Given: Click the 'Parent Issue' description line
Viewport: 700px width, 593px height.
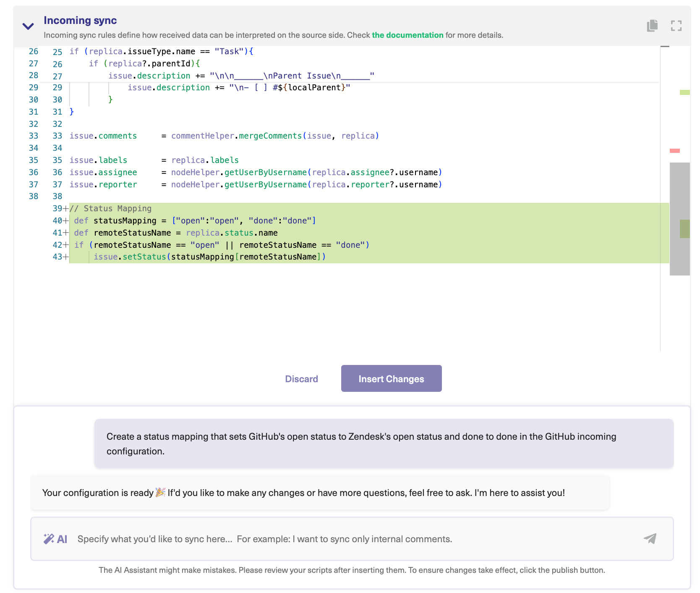Looking at the screenshot, I should [x=241, y=76].
